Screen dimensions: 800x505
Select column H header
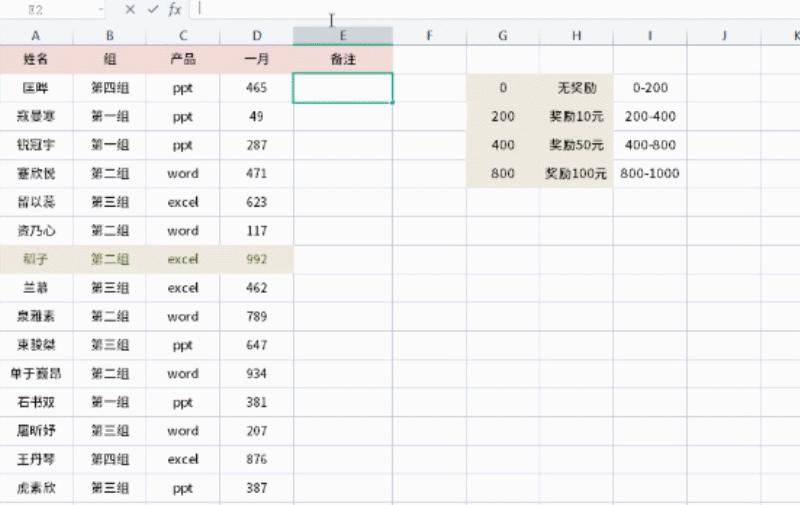click(x=577, y=36)
